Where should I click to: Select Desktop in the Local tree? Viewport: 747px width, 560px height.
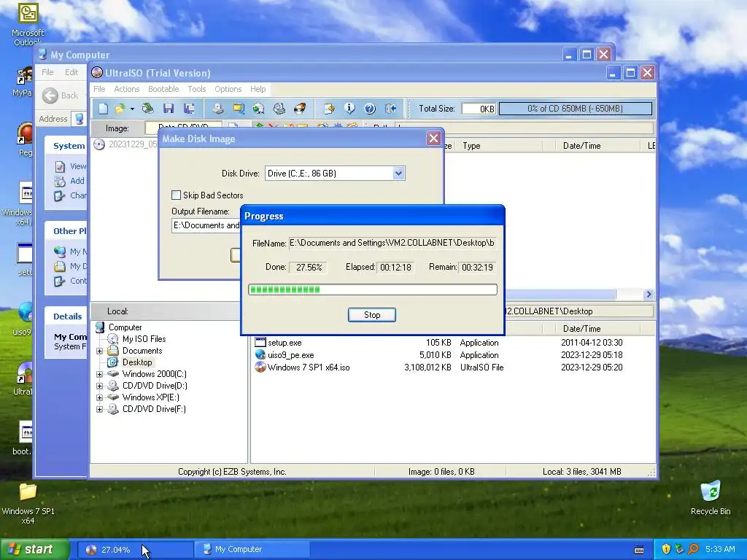[x=137, y=362]
